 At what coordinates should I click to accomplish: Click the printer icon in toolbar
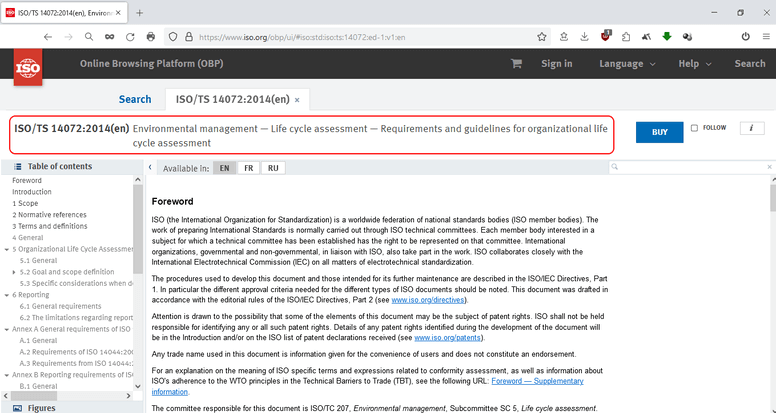pyautogui.click(x=151, y=37)
